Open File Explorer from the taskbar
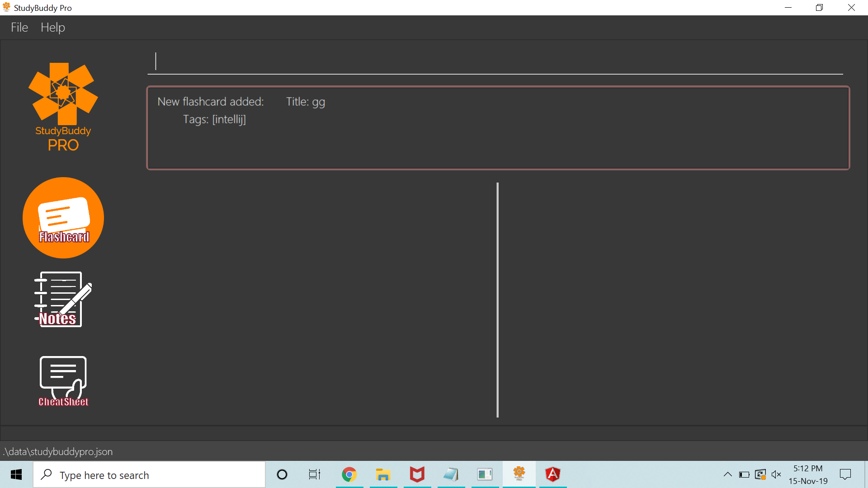Image resolution: width=868 pixels, height=488 pixels. pos(383,474)
